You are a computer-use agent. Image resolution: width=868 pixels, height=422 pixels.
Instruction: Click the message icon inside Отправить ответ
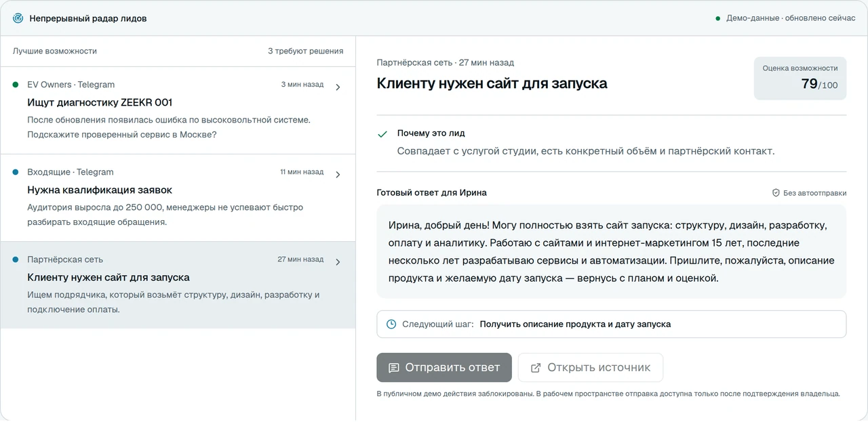coord(394,368)
